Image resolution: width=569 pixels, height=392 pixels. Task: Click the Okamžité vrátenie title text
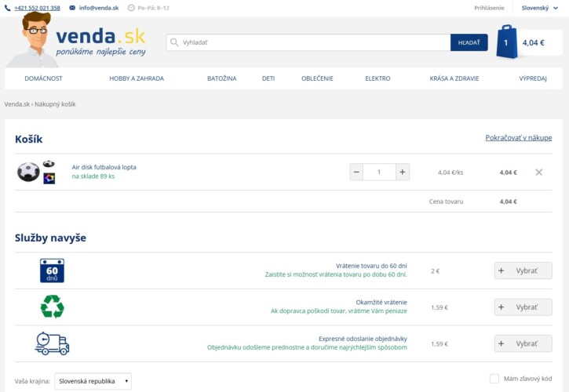pos(381,302)
